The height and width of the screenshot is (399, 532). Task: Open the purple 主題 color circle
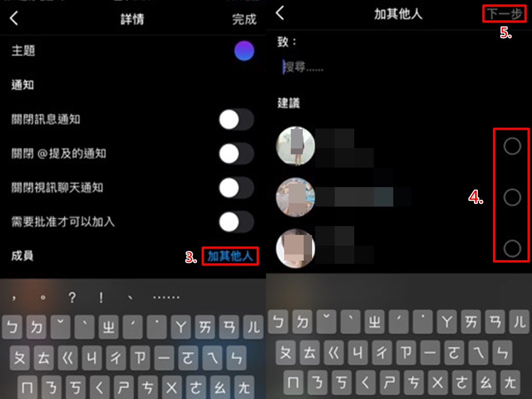click(244, 51)
